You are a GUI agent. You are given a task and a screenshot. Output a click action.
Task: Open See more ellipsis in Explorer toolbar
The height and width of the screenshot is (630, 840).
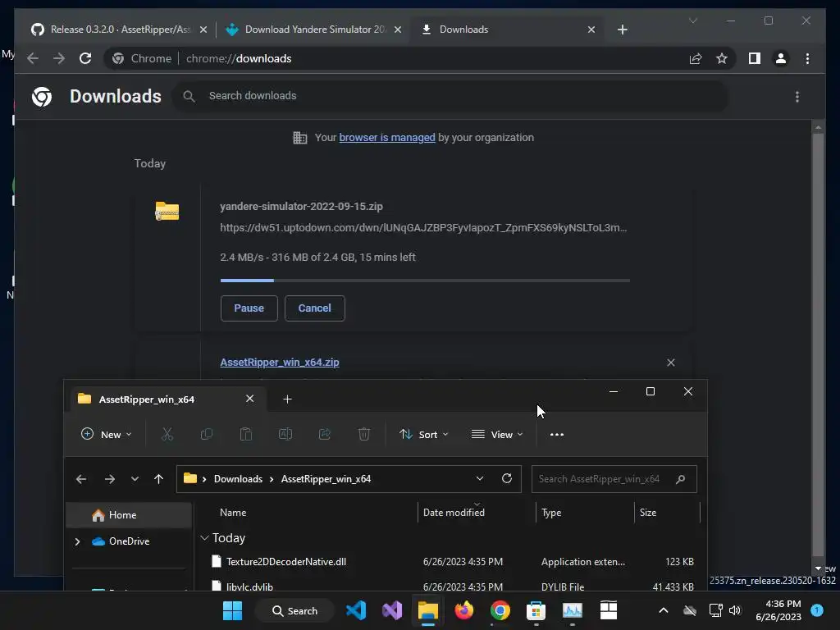(557, 435)
